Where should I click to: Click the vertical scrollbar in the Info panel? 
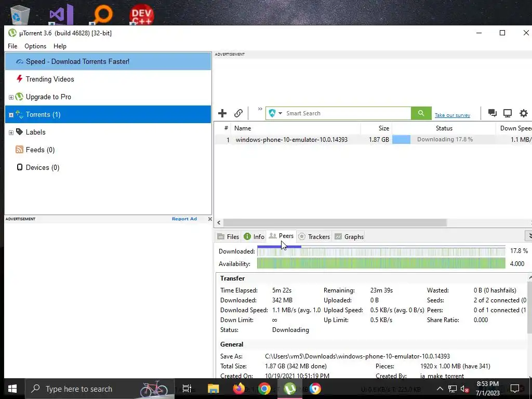tap(529, 307)
